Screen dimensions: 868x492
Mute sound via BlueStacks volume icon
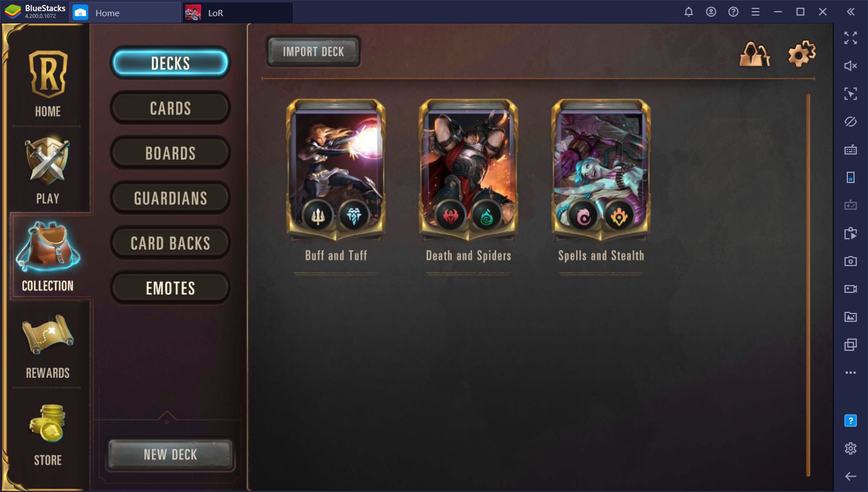(x=850, y=66)
